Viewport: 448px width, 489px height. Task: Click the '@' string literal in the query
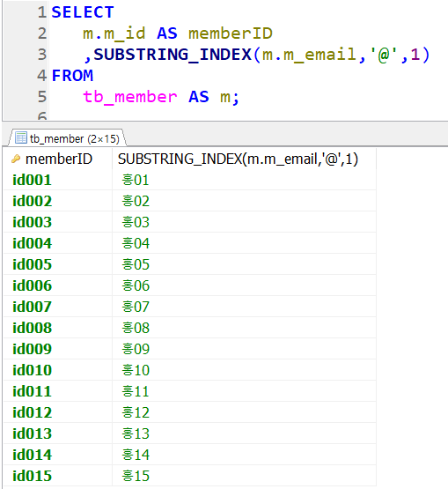(x=383, y=55)
